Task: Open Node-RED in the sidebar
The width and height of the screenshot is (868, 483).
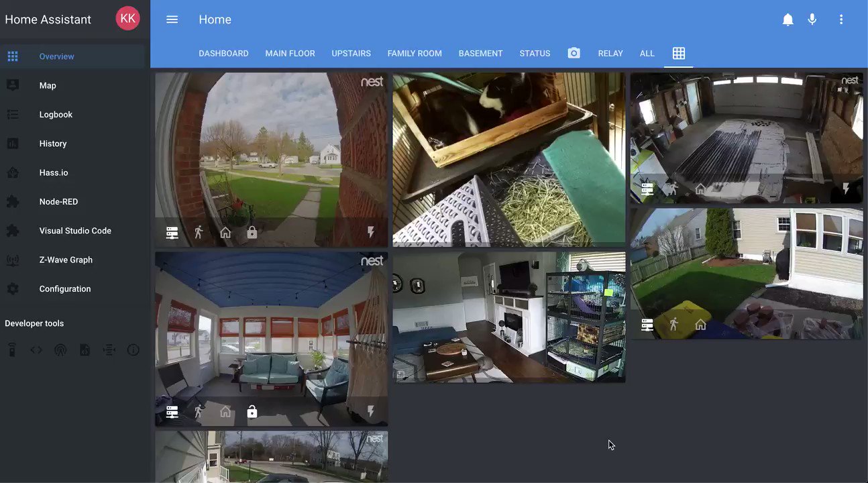Action: (x=72, y=201)
